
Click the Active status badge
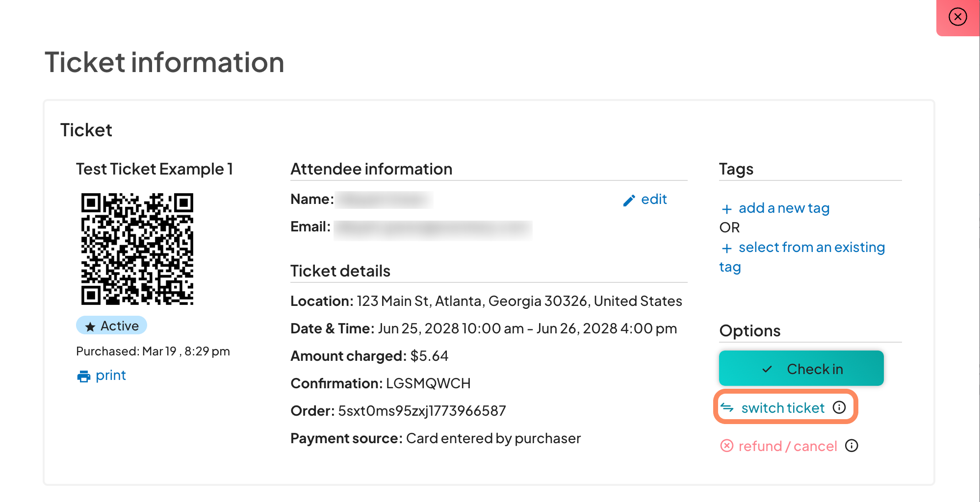(x=112, y=326)
